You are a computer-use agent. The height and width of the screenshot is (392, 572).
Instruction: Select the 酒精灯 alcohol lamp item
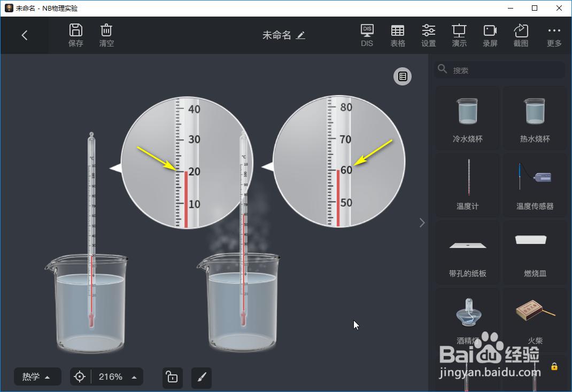coord(468,320)
